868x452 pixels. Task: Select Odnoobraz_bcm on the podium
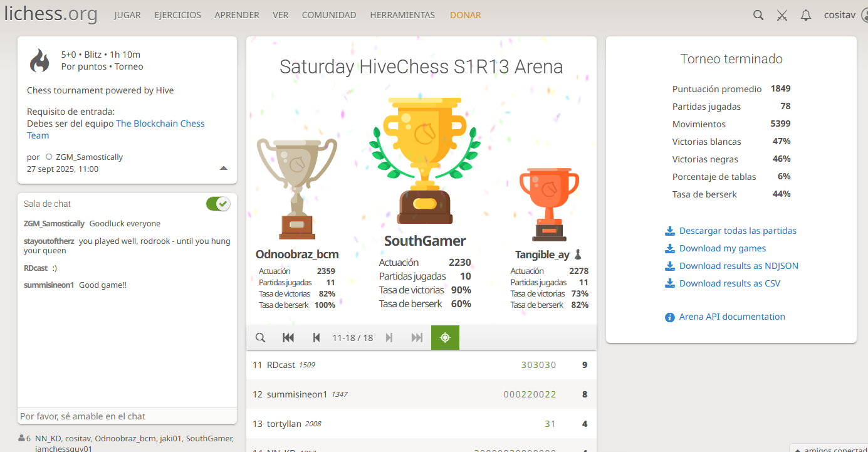297,255
